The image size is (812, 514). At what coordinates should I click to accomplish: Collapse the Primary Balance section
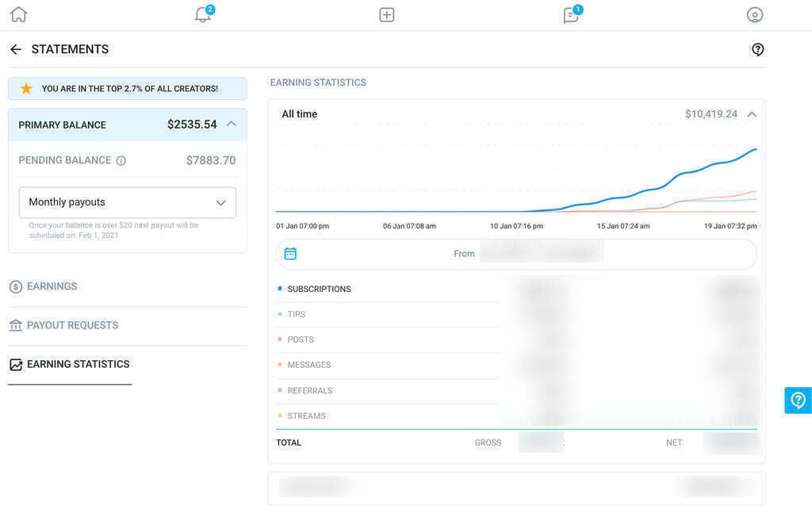232,124
